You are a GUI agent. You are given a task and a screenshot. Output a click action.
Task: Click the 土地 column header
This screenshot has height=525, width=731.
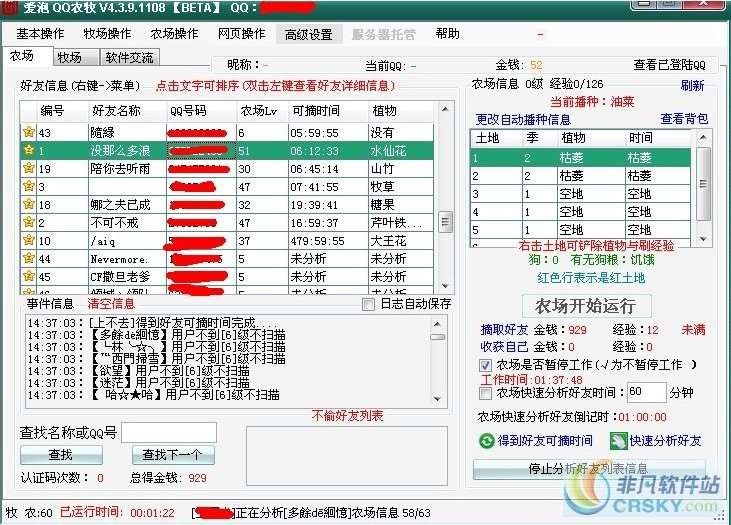[x=495, y=138]
